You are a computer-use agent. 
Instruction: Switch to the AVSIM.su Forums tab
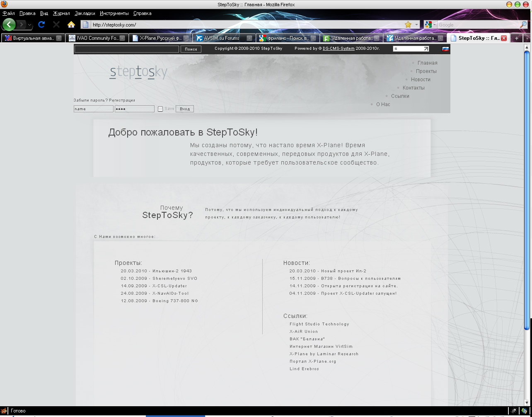[224, 38]
